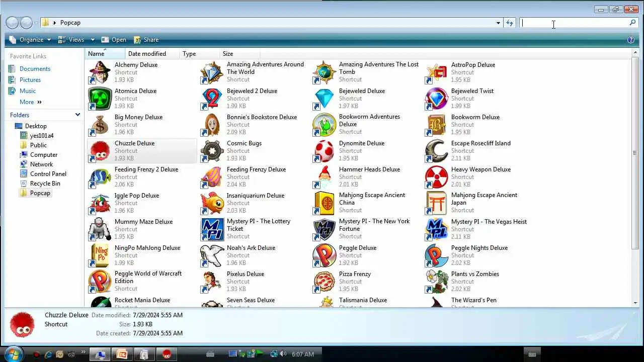The image size is (644, 362).
Task: Sort by the Type column header
Action: tap(200, 54)
